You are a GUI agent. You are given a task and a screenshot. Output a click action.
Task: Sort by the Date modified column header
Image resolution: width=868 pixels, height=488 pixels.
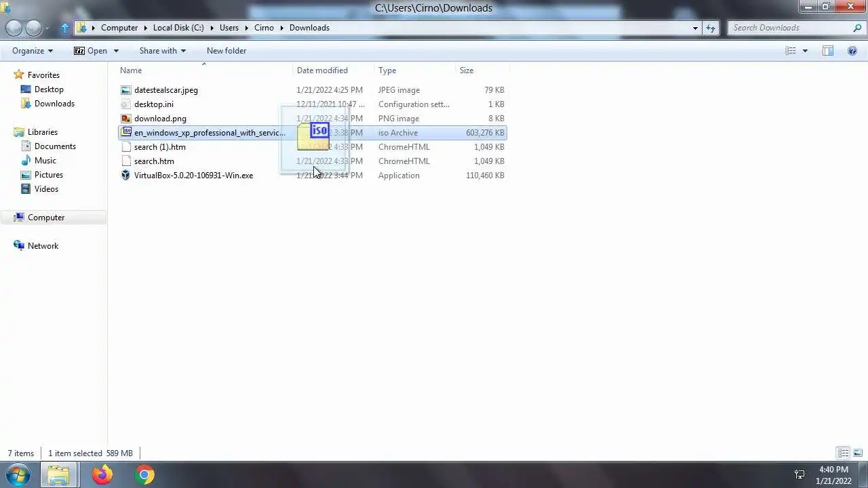pos(333,70)
